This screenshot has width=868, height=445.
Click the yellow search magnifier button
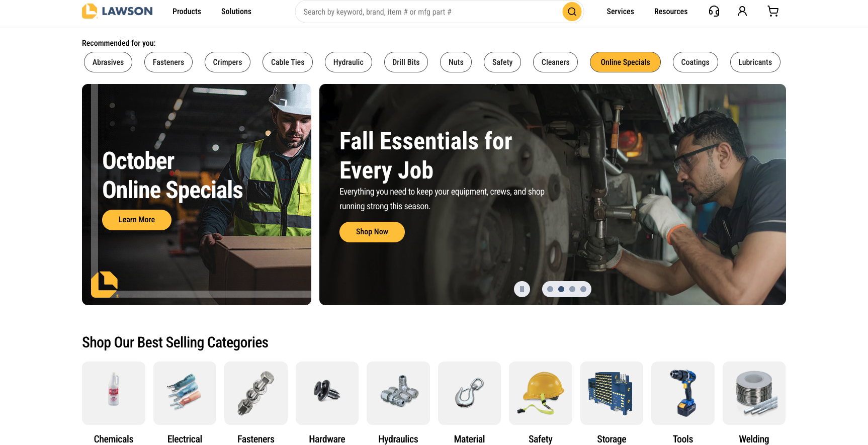coord(572,12)
